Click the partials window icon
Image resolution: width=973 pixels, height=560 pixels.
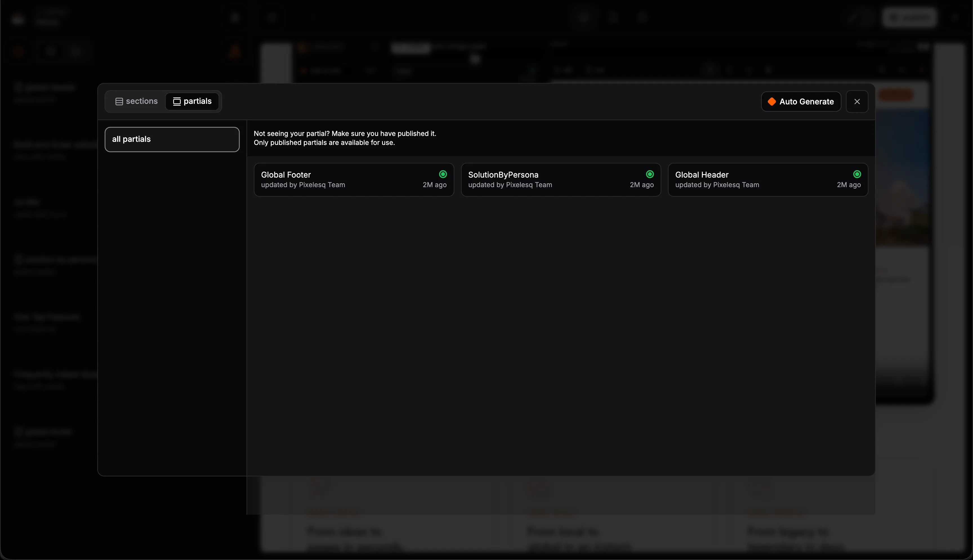177,102
